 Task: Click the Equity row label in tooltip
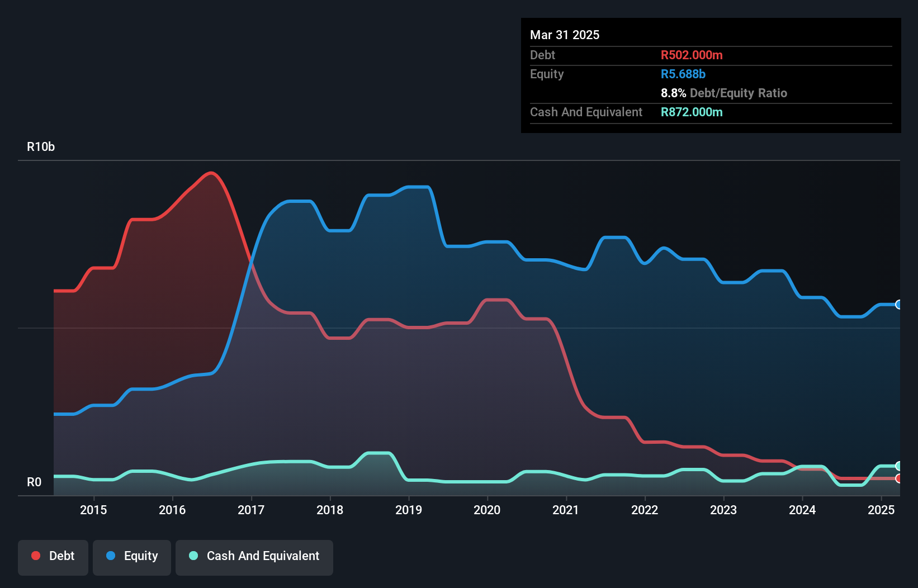(547, 74)
